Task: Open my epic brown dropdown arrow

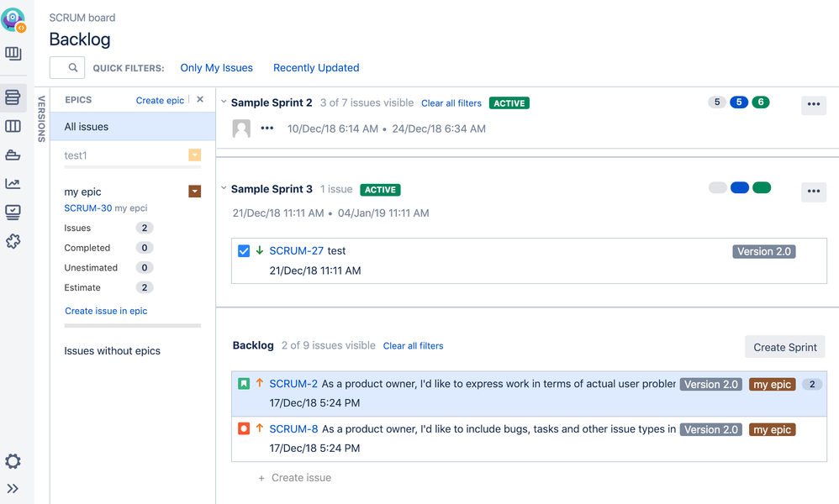Action: [x=195, y=192]
